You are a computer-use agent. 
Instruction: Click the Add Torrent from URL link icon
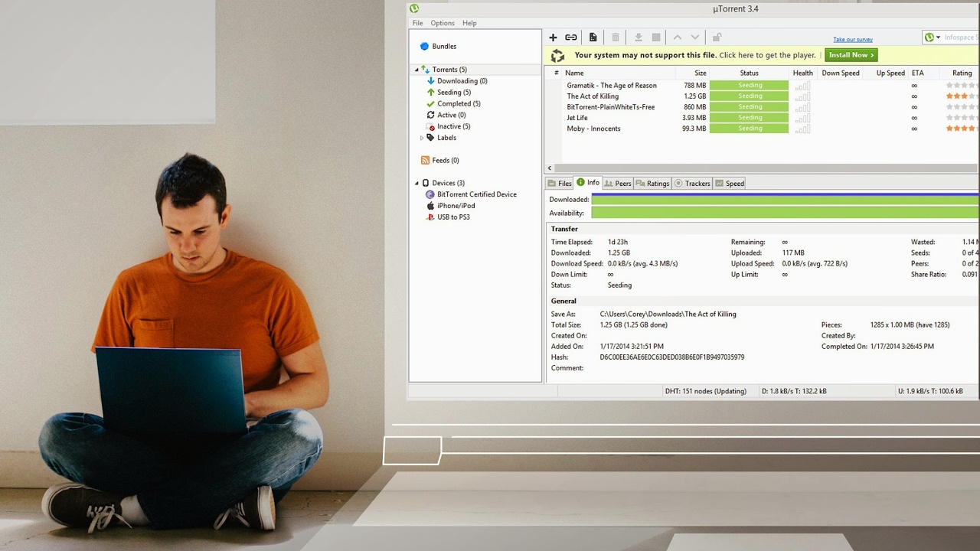(x=571, y=37)
